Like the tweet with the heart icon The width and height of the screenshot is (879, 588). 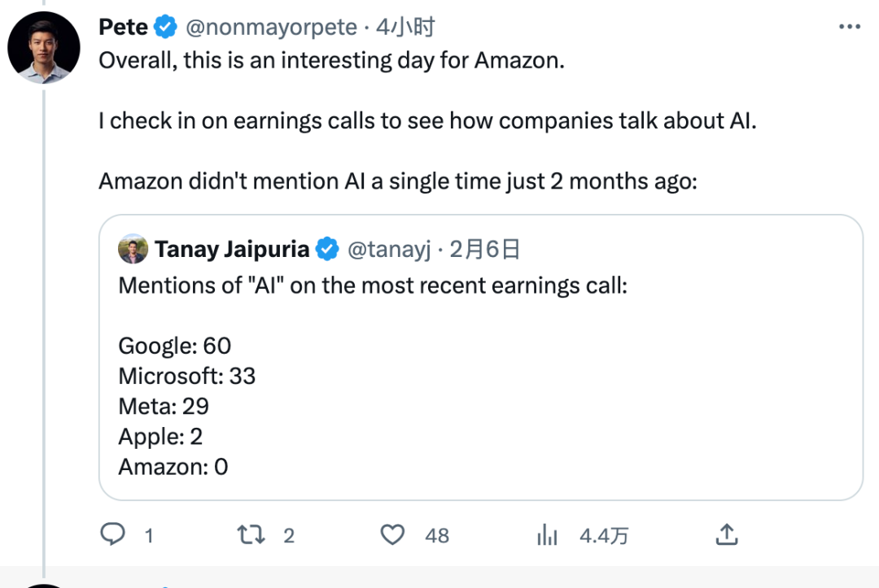click(x=393, y=534)
